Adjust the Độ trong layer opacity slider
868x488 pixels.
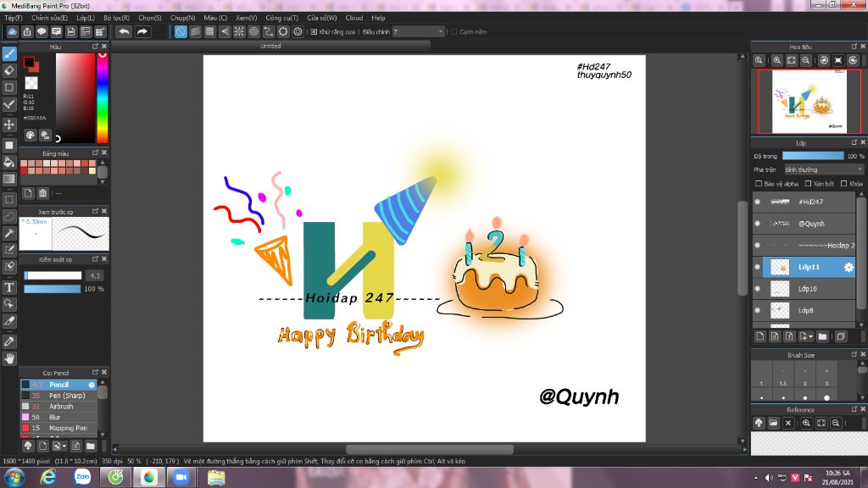click(x=813, y=156)
